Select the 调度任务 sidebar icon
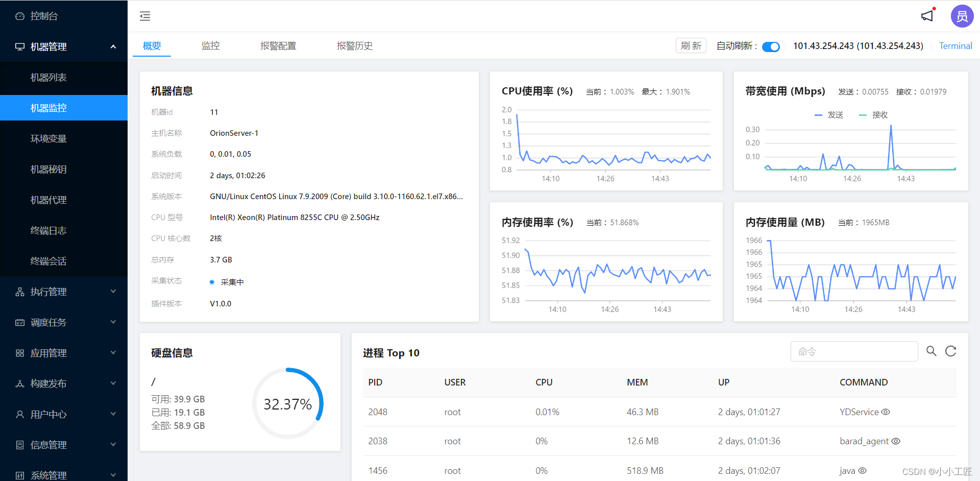 pos(19,322)
